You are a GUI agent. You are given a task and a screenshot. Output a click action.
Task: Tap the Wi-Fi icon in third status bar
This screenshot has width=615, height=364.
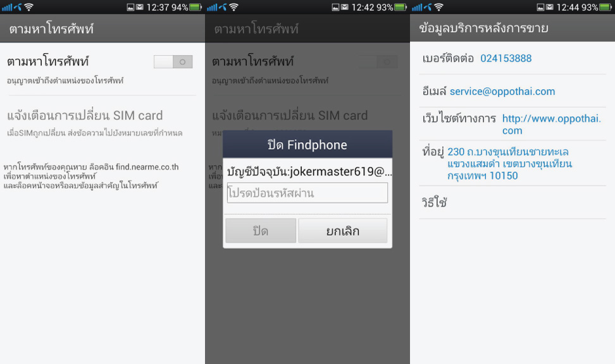[x=438, y=7]
